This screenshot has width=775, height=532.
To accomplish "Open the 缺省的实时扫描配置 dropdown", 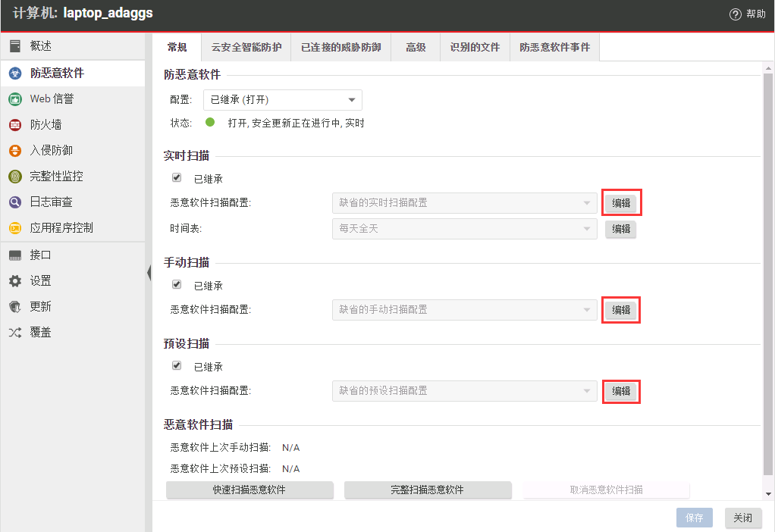I will 464,203.
